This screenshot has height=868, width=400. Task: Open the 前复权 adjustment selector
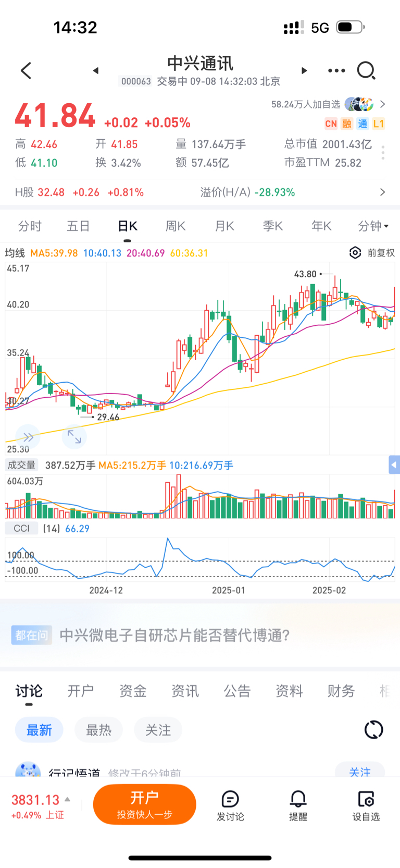click(x=381, y=253)
